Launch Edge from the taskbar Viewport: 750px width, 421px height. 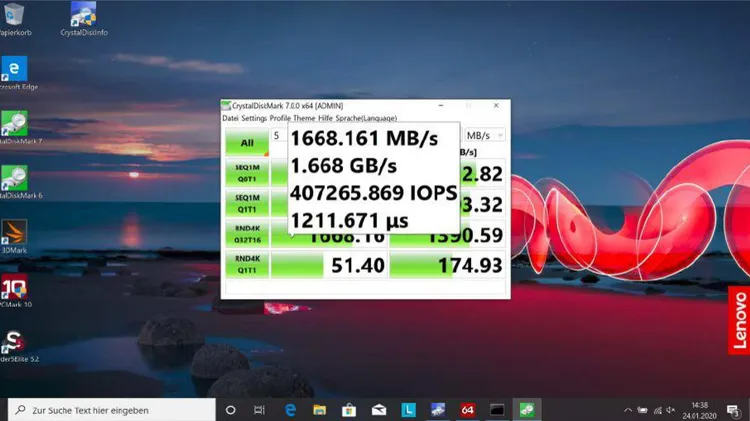(x=290, y=410)
